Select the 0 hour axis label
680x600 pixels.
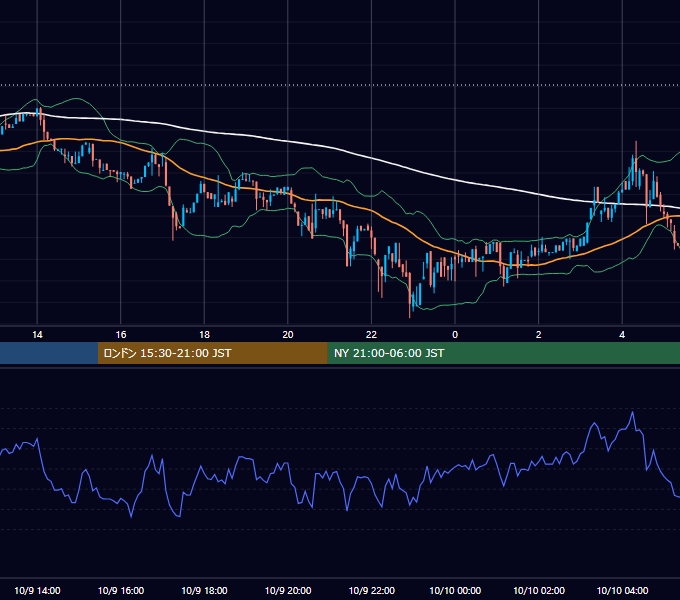pos(455,335)
